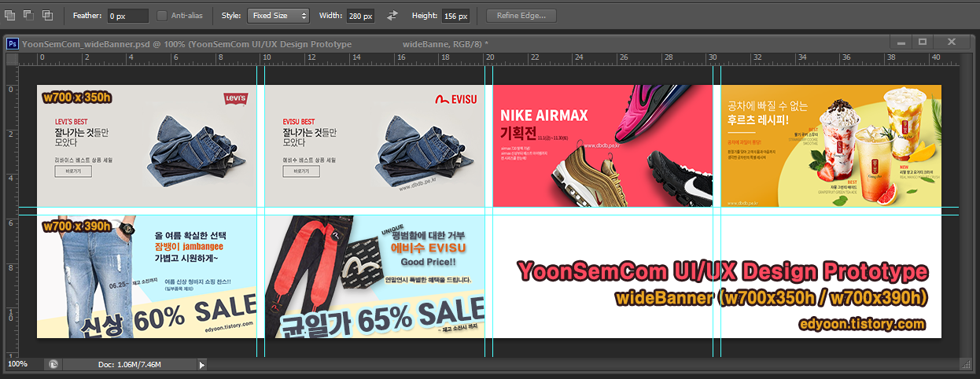Swap the width and height values
The image size is (980, 379).
pyautogui.click(x=392, y=15)
